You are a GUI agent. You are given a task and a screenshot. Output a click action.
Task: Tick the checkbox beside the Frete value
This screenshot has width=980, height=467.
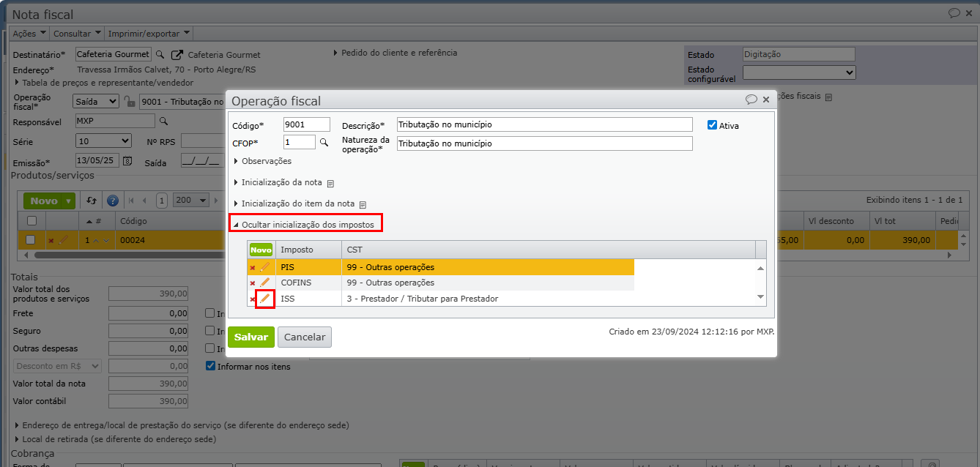(x=210, y=313)
